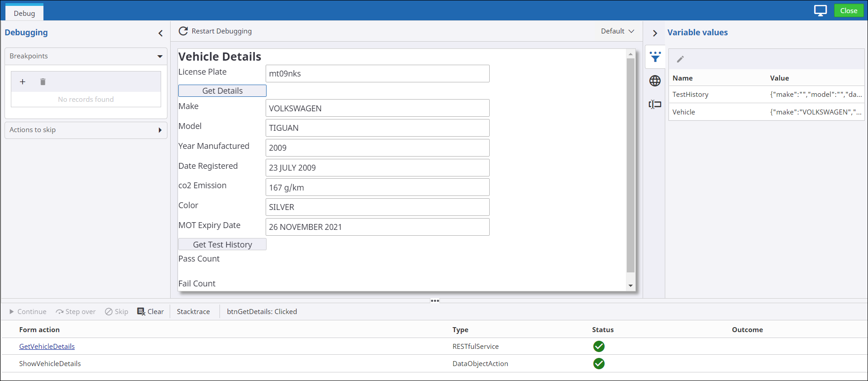Open the Default dropdown
Image resolution: width=868 pixels, height=381 pixels.
[617, 31]
